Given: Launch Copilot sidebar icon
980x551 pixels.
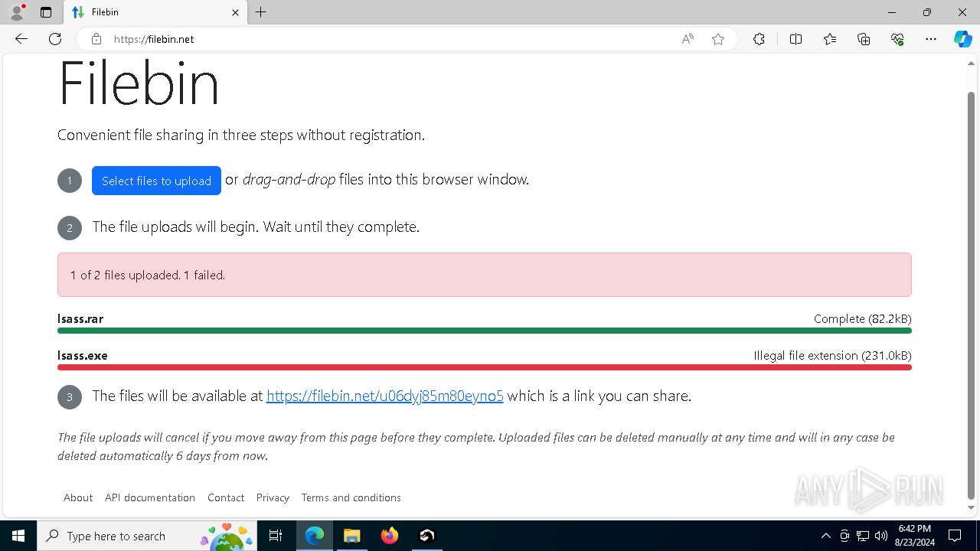Looking at the screenshot, I should [962, 39].
